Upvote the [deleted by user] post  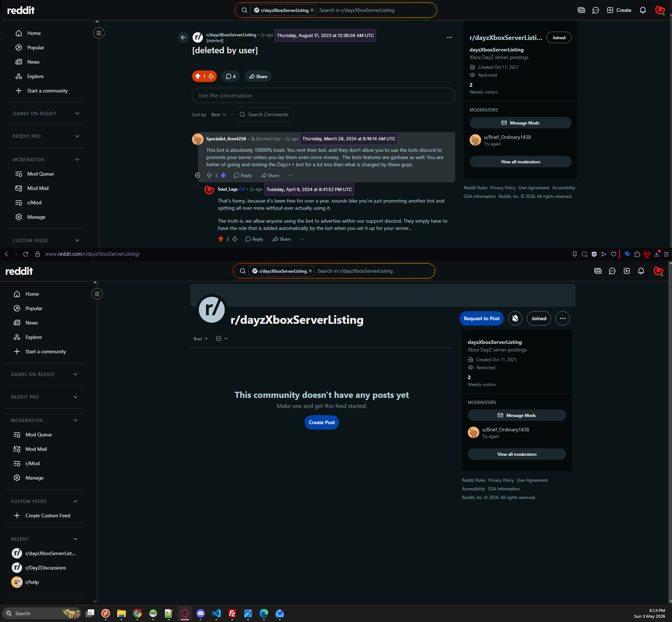(x=198, y=76)
